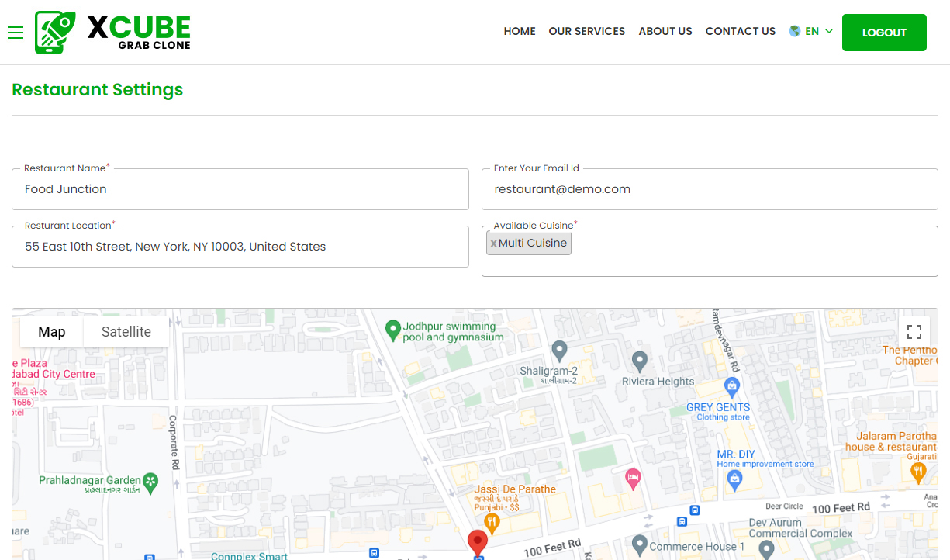Switch to the default Map view
Image resolution: width=950 pixels, height=560 pixels.
click(x=52, y=332)
